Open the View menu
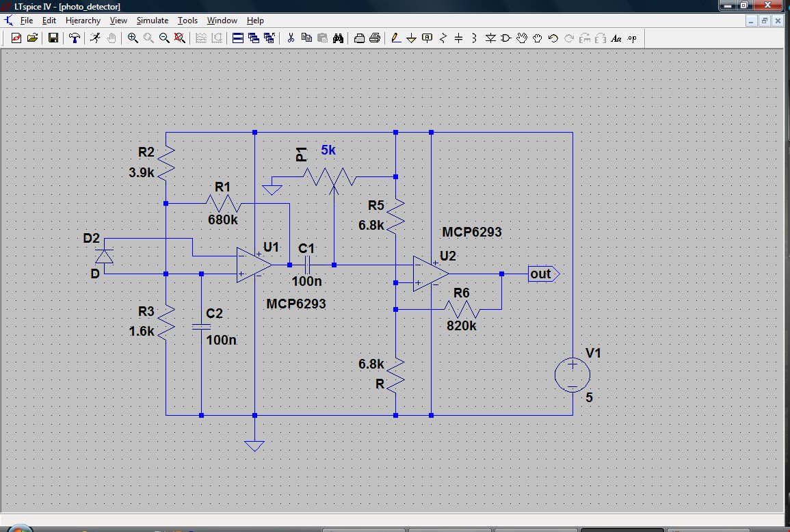This screenshot has height=532, width=790. [x=118, y=20]
